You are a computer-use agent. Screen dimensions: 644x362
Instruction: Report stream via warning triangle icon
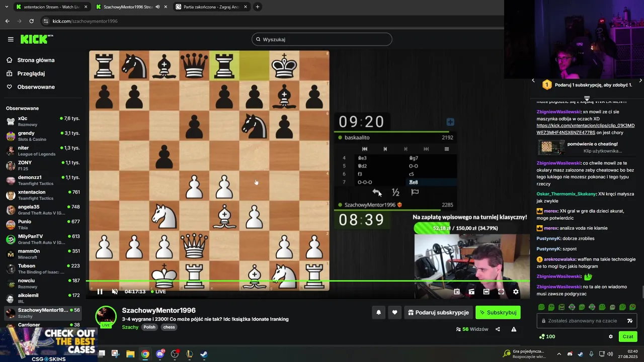click(514, 329)
